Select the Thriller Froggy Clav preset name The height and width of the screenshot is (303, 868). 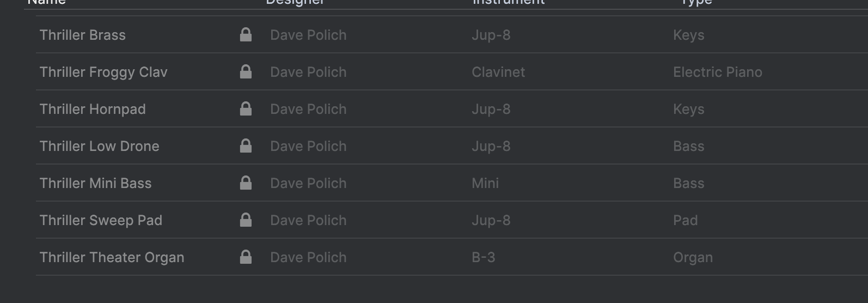point(103,72)
